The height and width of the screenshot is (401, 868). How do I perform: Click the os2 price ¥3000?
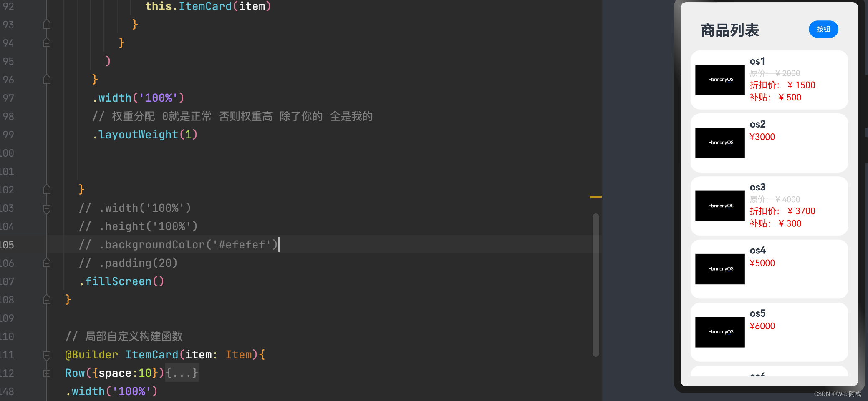pyautogui.click(x=762, y=137)
